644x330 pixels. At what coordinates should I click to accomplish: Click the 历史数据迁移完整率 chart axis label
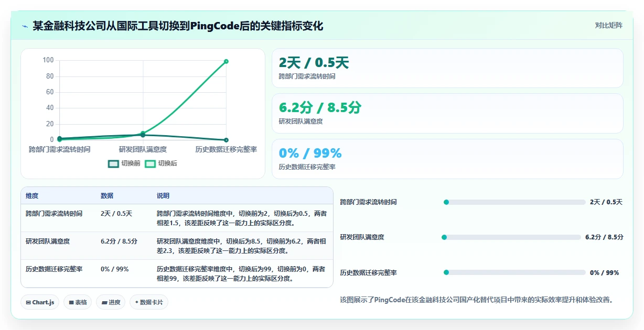tap(226, 149)
